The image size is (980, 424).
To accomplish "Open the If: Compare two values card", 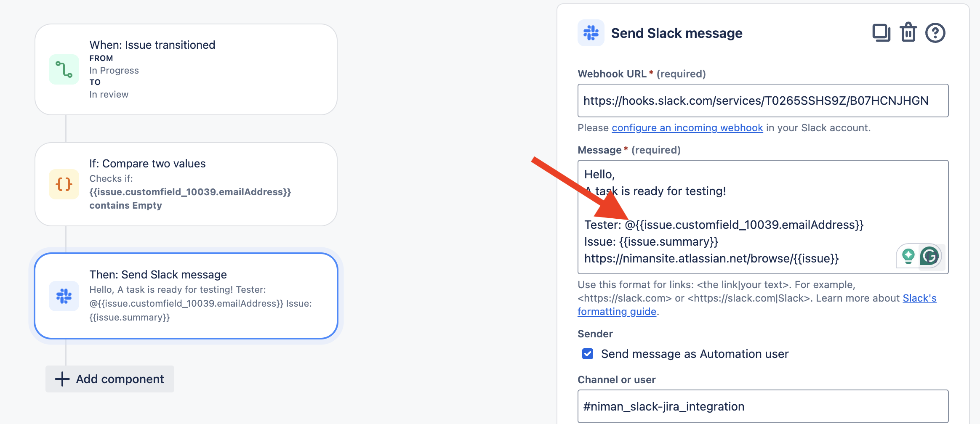I will (186, 184).
